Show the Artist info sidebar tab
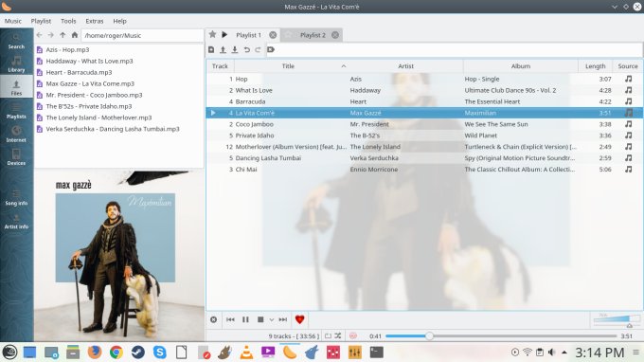Viewport: 644px width, 362px height. tap(16, 221)
